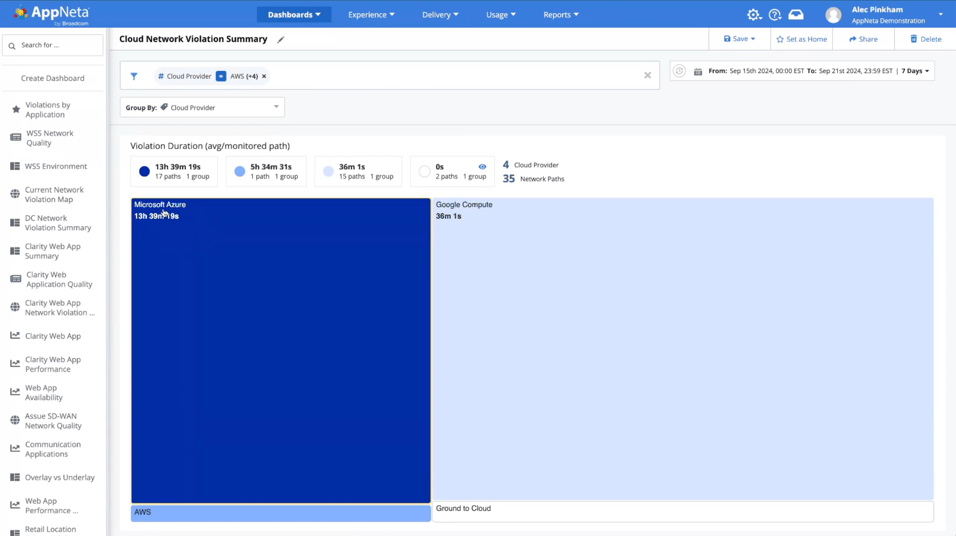Open the Reports menu

(560, 15)
